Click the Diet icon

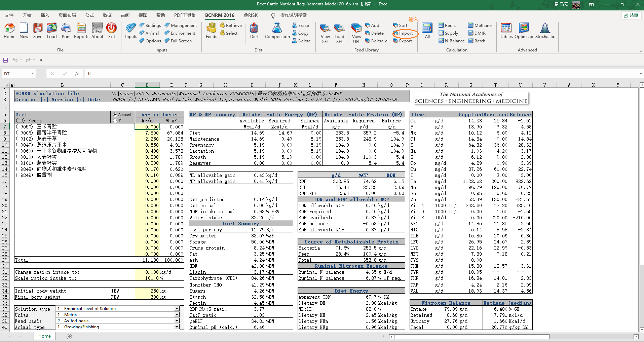coord(254,31)
